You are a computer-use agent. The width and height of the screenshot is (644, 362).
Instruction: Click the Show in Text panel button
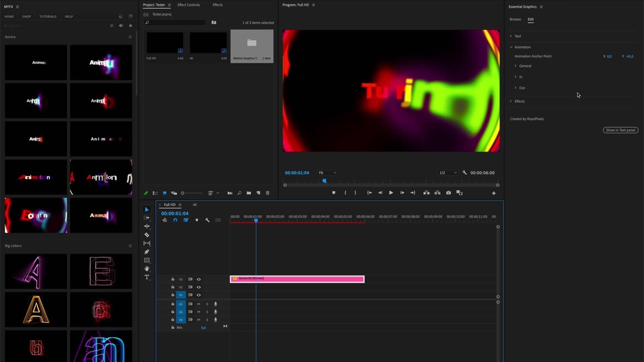click(620, 130)
